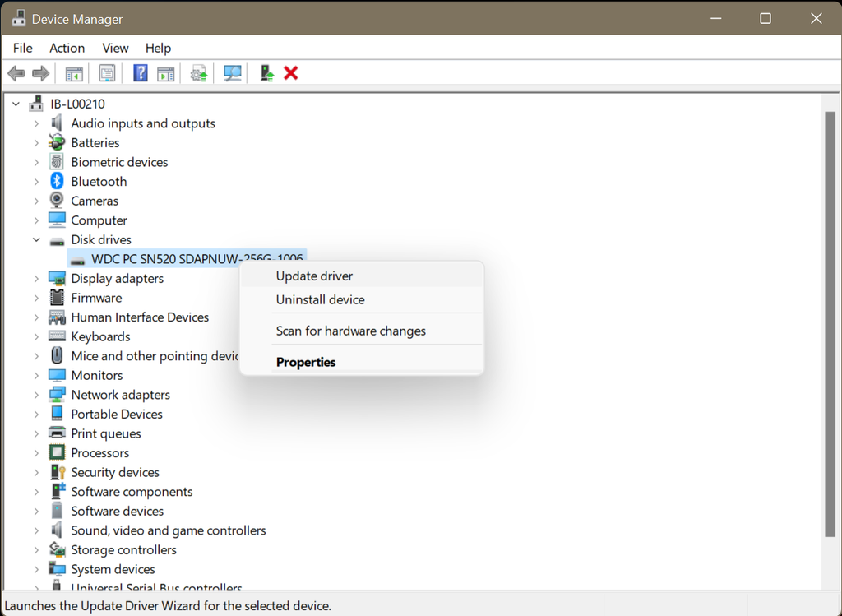Click Show/Hide Action Pane toolbar icon
The image size is (842, 616).
point(165,73)
